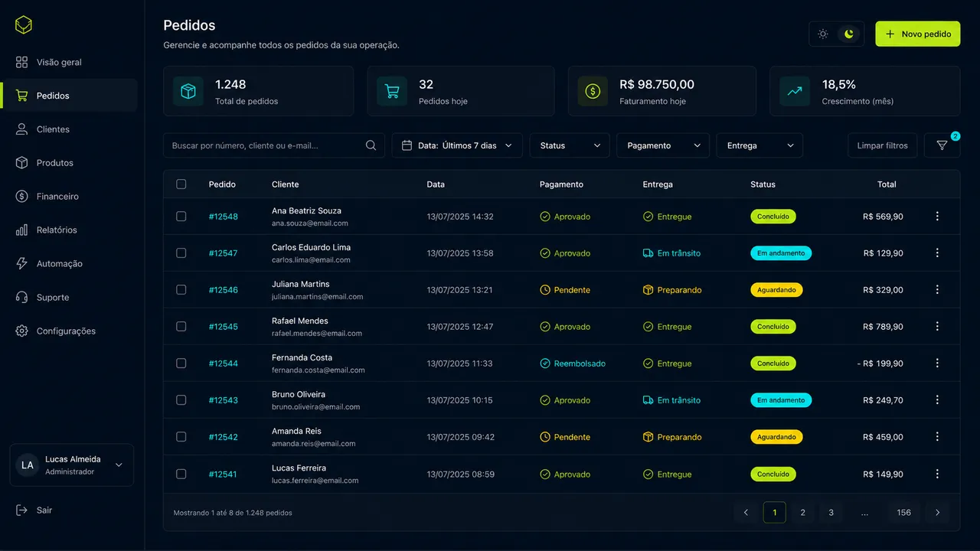Open the Entrega filter dropdown

759,145
